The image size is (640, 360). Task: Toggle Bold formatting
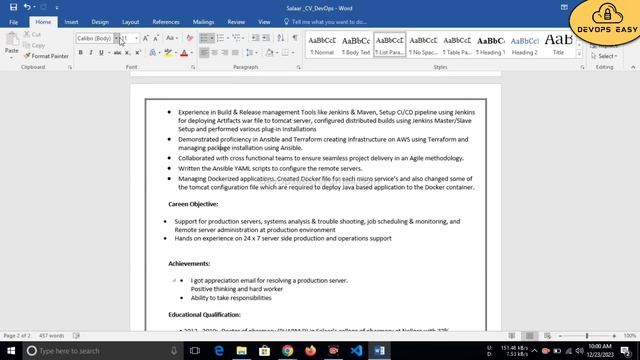[x=81, y=53]
